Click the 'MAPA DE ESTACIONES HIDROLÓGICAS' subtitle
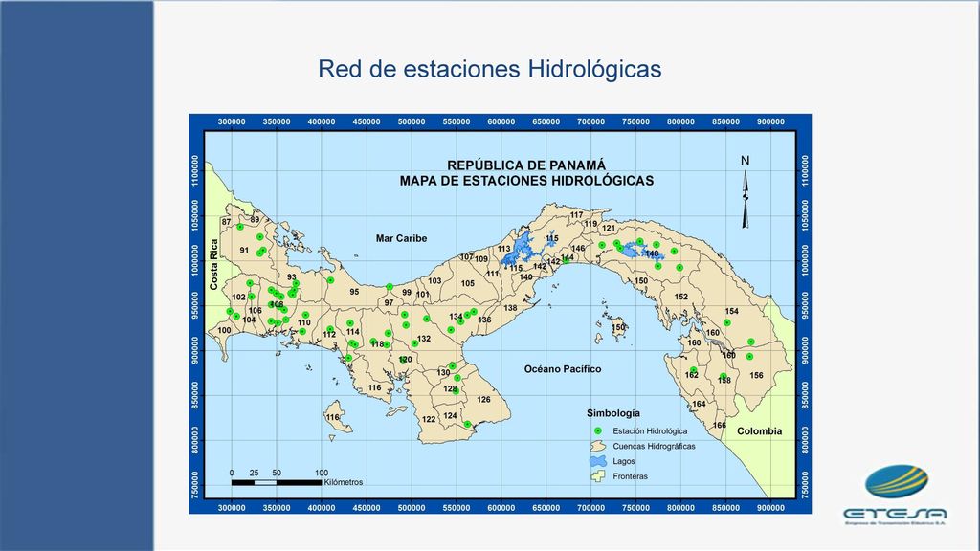 tap(526, 181)
